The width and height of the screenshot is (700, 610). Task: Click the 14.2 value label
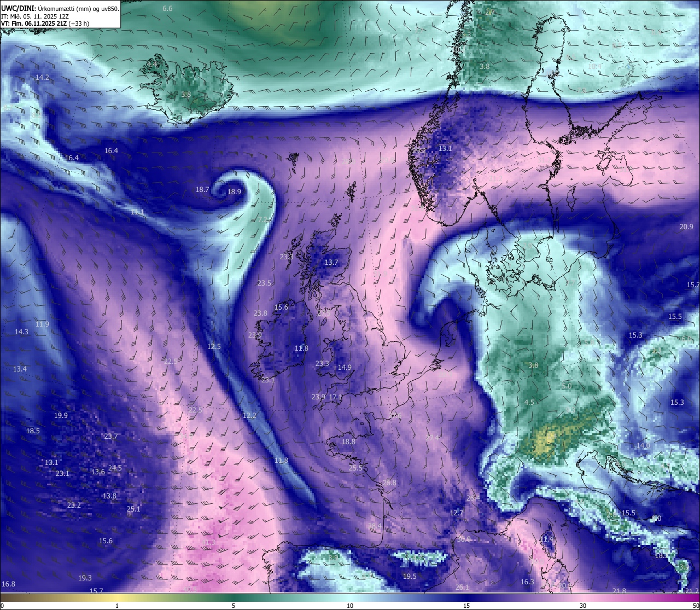coord(42,77)
